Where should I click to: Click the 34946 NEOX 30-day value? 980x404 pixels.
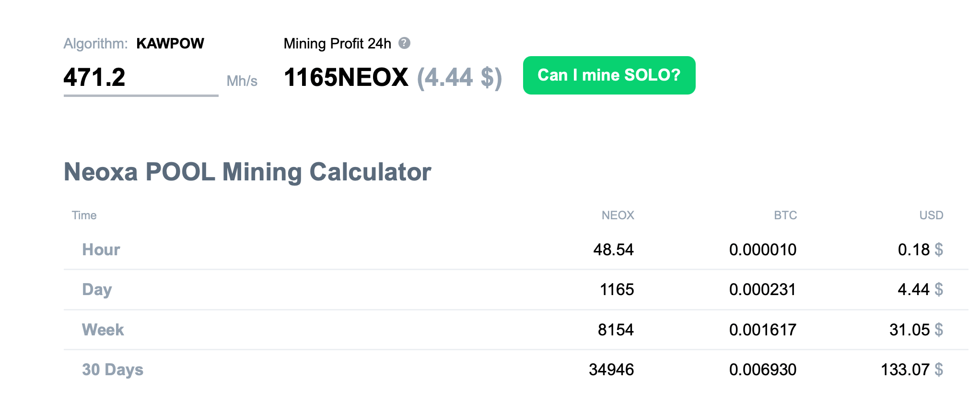coord(611,370)
